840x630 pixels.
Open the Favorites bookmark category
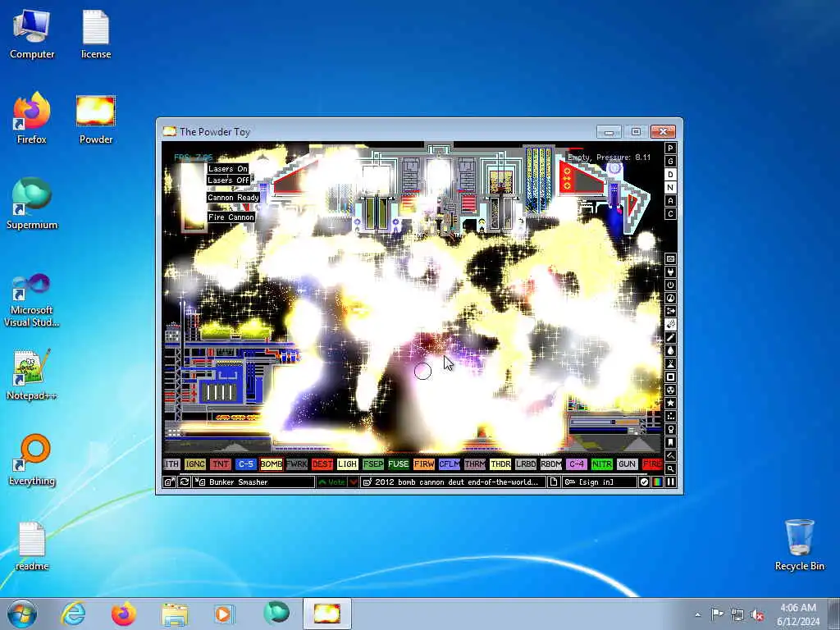670,442
